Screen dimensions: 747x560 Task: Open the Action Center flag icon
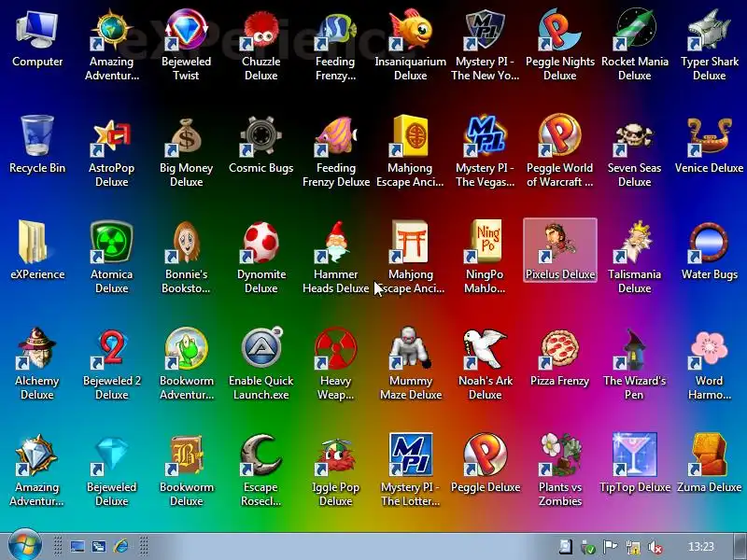coord(611,547)
